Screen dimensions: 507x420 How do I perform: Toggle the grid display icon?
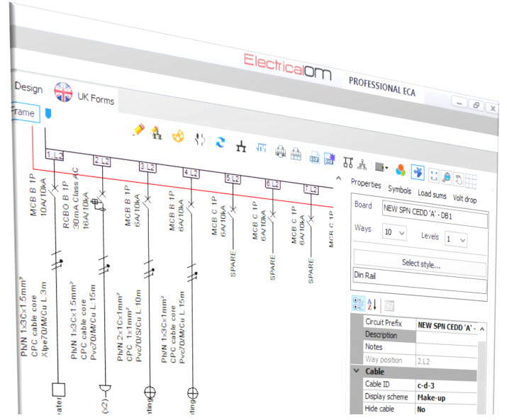(x=471, y=181)
